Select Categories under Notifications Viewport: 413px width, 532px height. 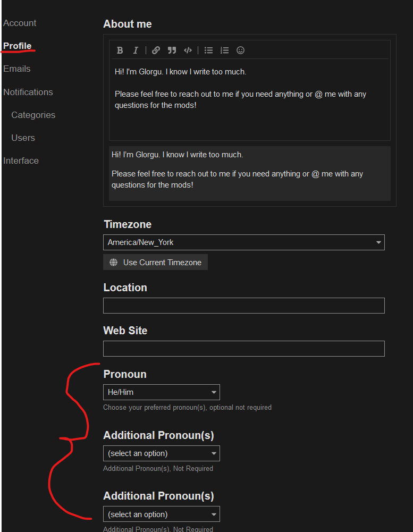pyautogui.click(x=33, y=115)
